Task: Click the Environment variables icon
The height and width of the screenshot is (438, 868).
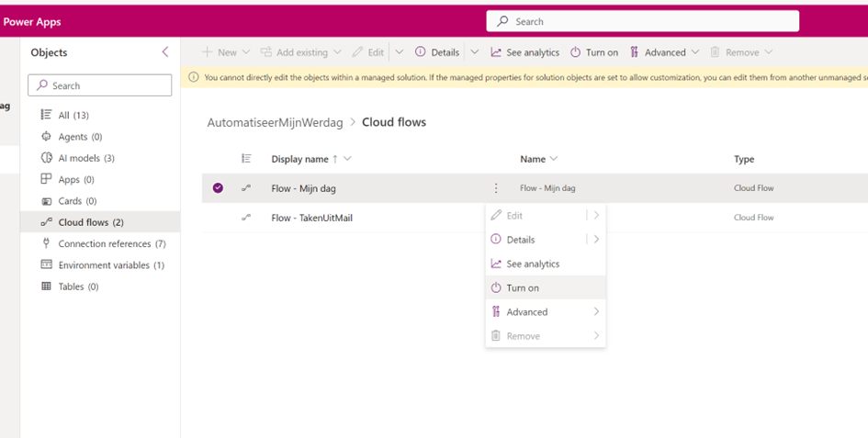Action: (x=47, y=264)
